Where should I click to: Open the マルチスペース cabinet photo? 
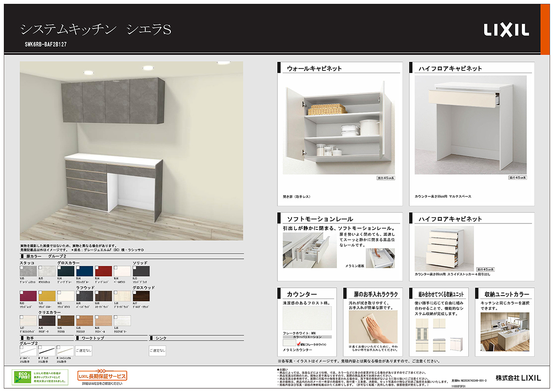coord(471,125)
